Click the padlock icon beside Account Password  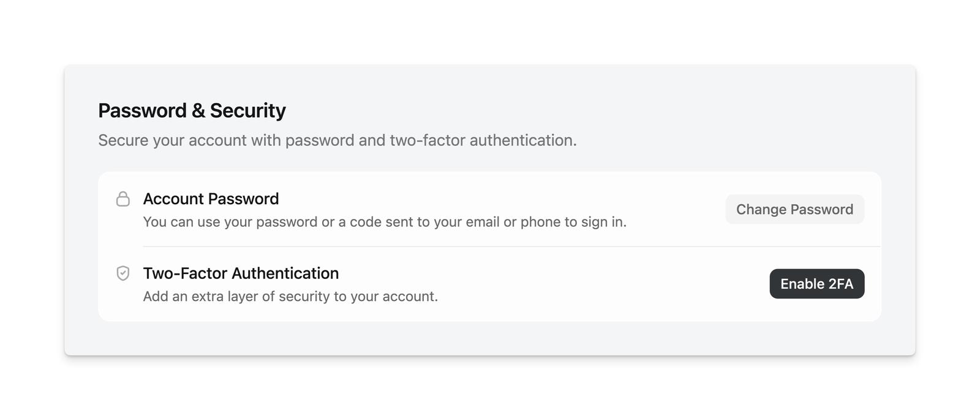pos(123,199)
